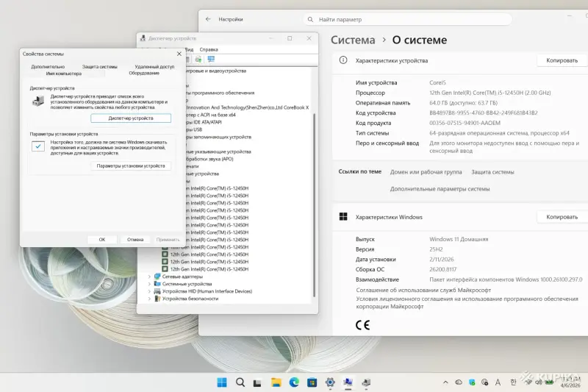588x392 pixels.
Task: Select the Windows 11 Домашняя edition value
Action: click(x=459, y=239)
